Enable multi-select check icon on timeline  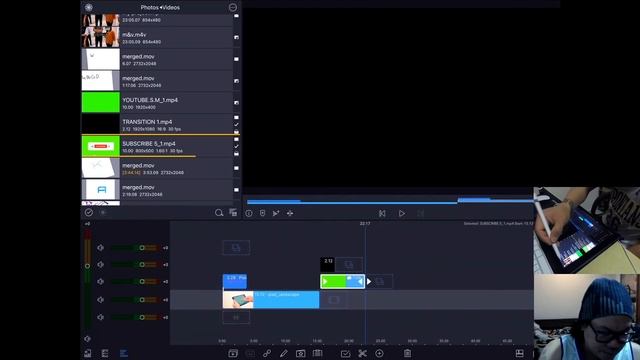tap(345, 353)
